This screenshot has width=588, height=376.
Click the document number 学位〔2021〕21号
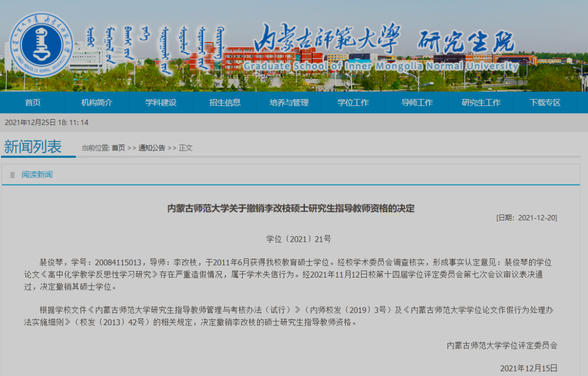(x=298, y=239)
